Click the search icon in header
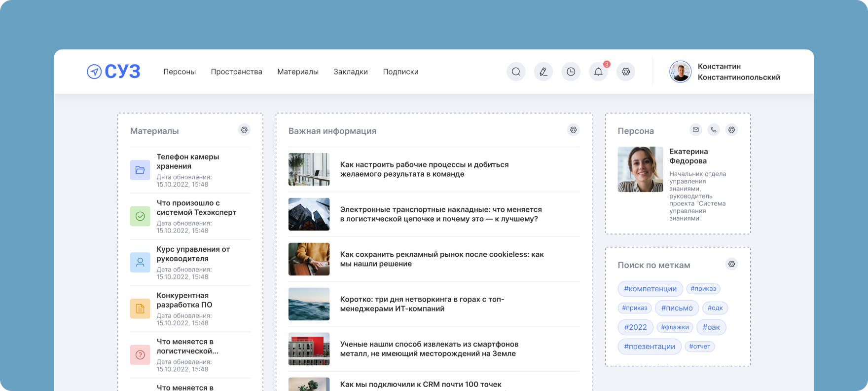The width and height of the screenshot is (868, 391). point(516,72)
